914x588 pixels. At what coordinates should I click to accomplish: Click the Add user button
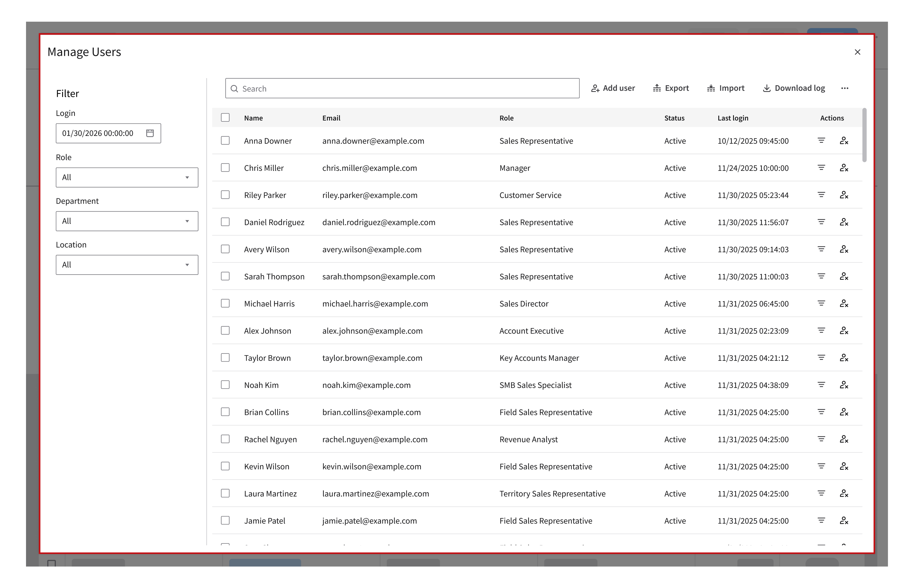click(613, 88)
